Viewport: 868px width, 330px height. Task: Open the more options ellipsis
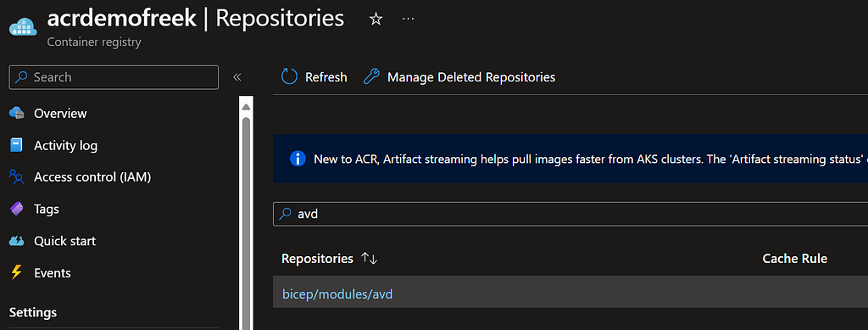(x=408, y=19)
